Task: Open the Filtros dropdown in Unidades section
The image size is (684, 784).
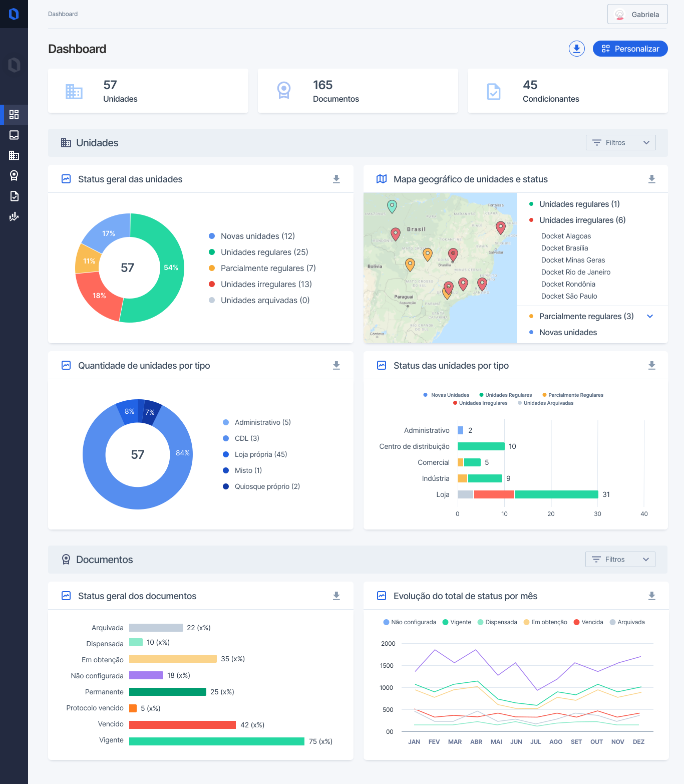Action: click(x=621, y=143)
